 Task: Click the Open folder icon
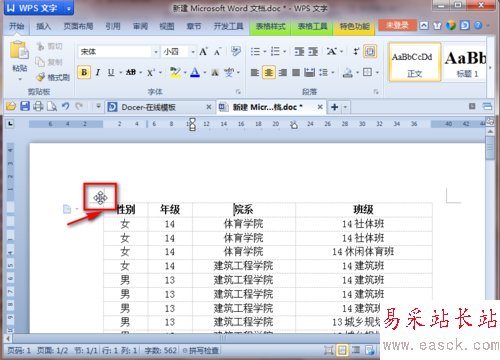[11, 107]
